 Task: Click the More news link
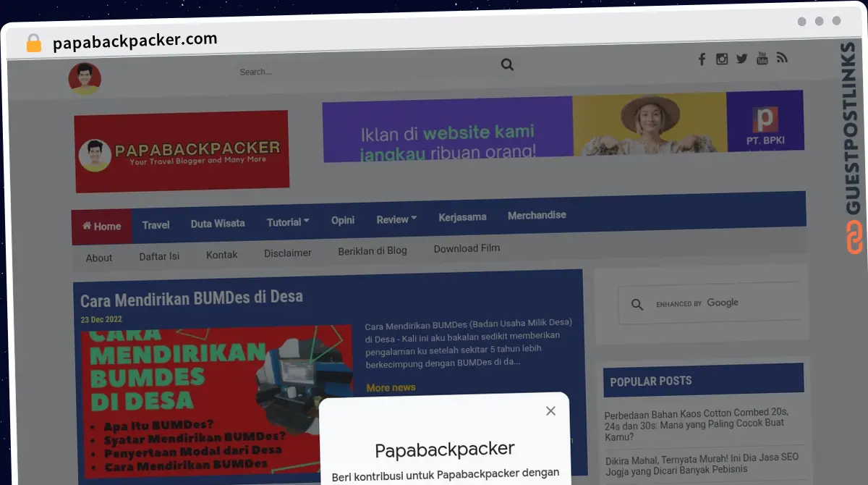(x=391, y=388)
